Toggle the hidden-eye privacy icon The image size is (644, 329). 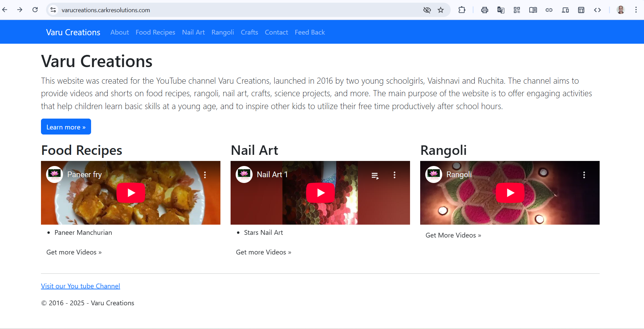pos(427,10)
